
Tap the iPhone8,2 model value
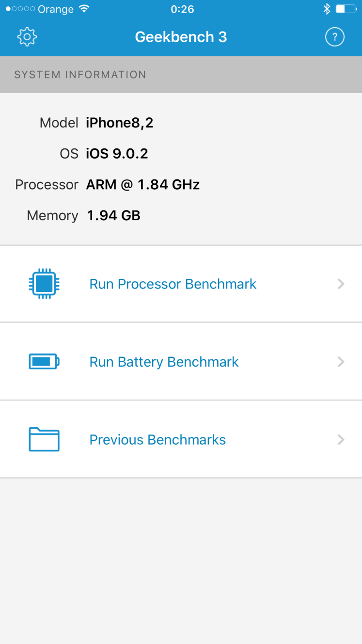click(x=120, y=123)
